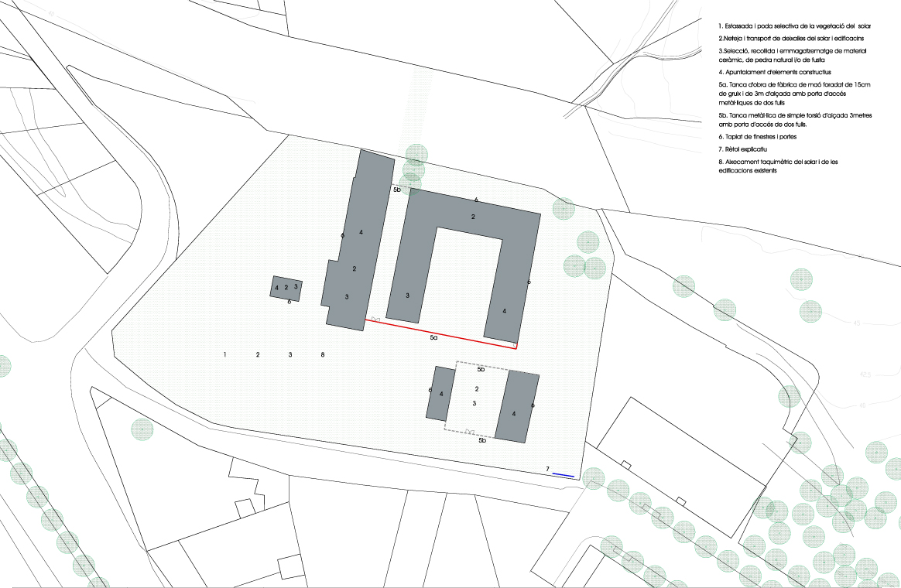The width and height of the screenshot is (901, 588).
Task: Select the 5b label between the top buildings
Action: click(396, 189)
